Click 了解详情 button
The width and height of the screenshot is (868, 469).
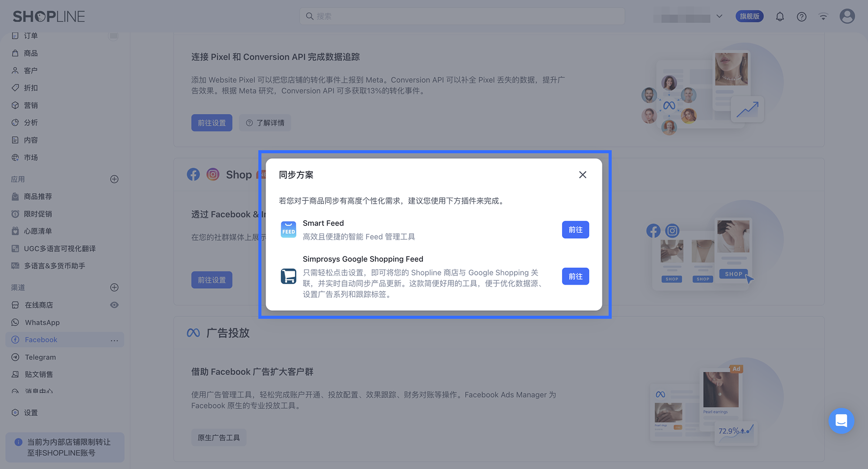[x=265, y=123]
